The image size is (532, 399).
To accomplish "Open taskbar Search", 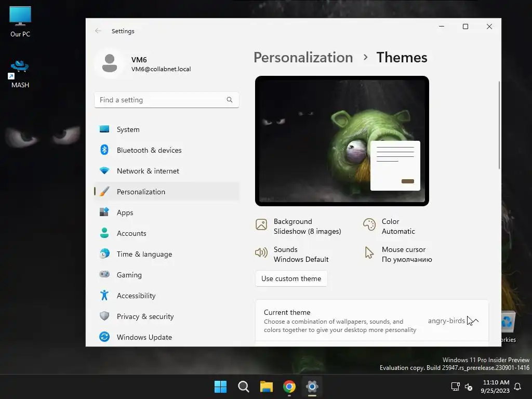I will pyautogui.click(x=243, y=387).
